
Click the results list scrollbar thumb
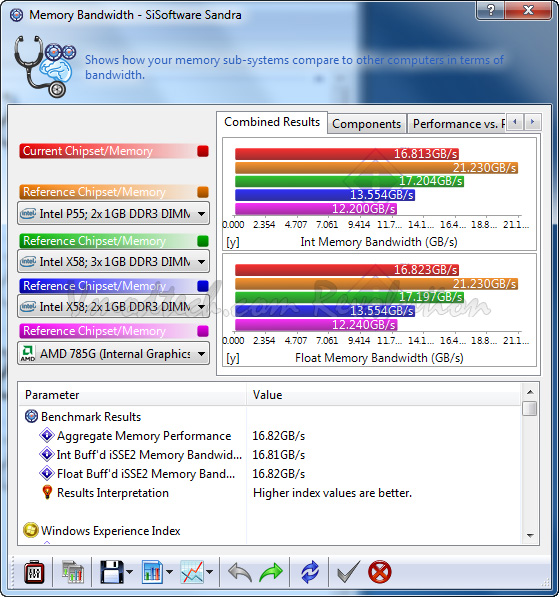[530, 409]
